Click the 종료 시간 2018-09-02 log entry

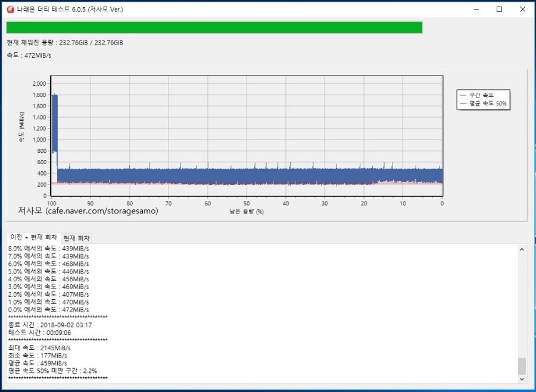coord(50,325)
